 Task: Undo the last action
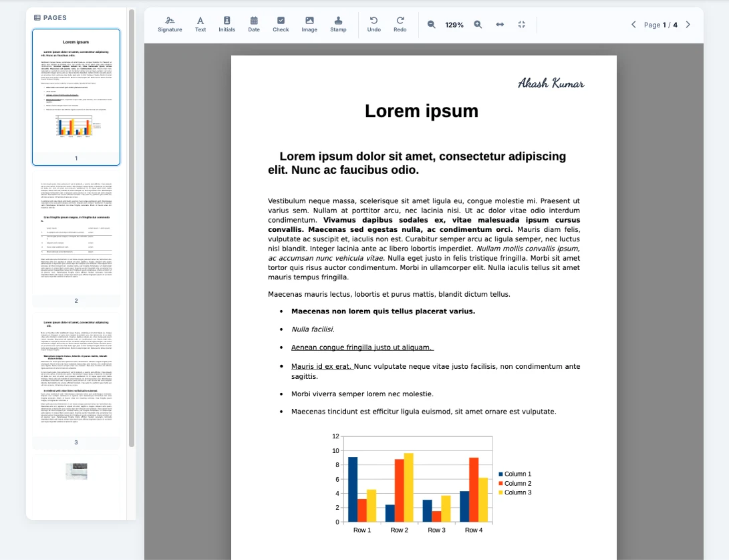click(x=374, y=25)
